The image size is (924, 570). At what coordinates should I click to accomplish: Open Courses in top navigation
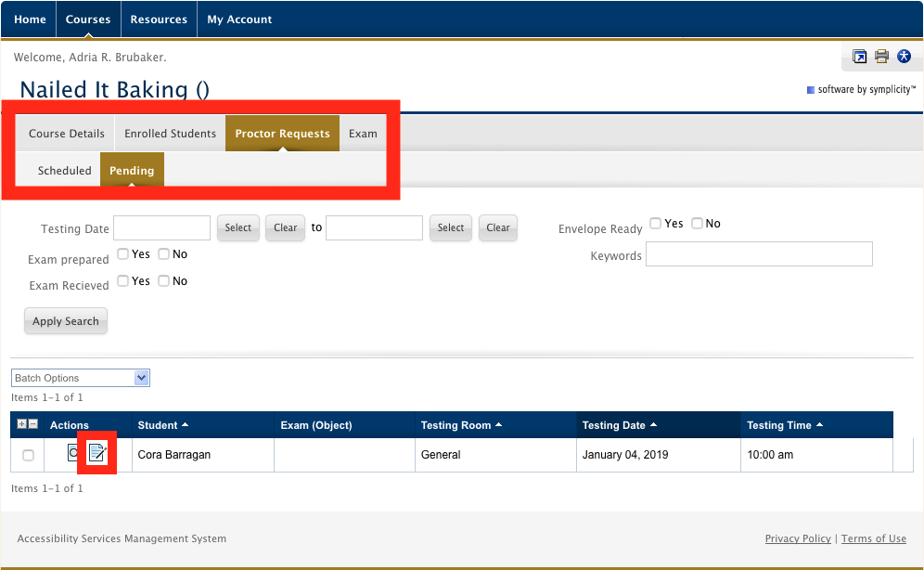pyautogui.click(x=88, y=19)
